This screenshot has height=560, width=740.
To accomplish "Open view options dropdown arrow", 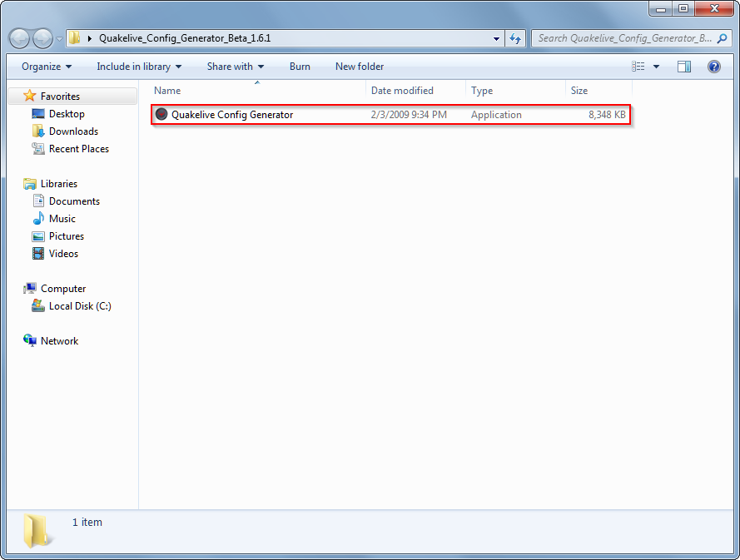I will (656, 67).
